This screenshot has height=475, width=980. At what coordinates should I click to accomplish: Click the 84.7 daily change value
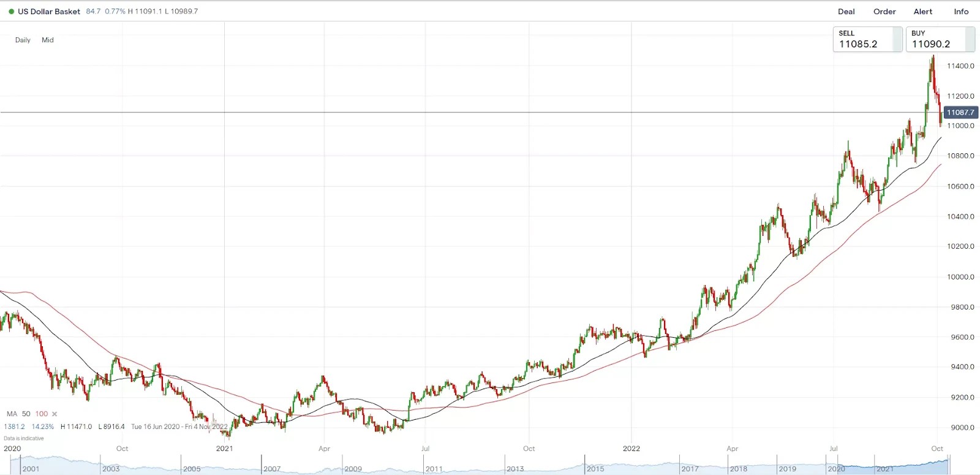(93, 12)
